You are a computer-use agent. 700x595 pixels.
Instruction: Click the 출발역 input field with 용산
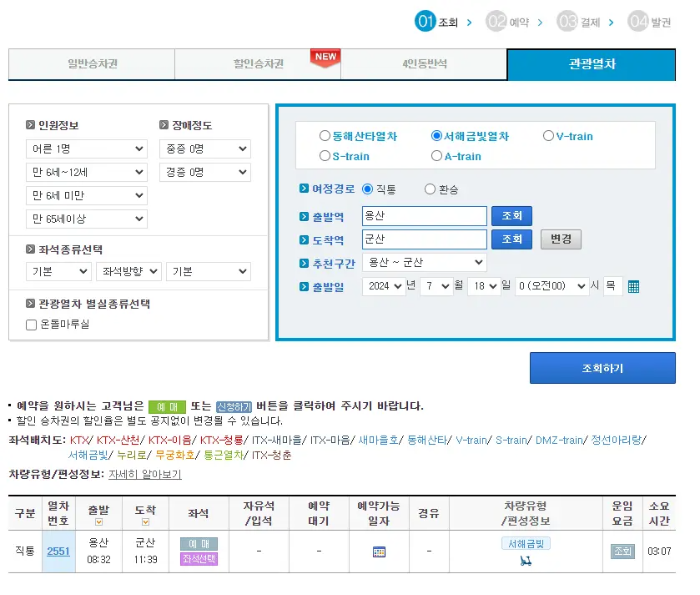click(x=424, y=216)
